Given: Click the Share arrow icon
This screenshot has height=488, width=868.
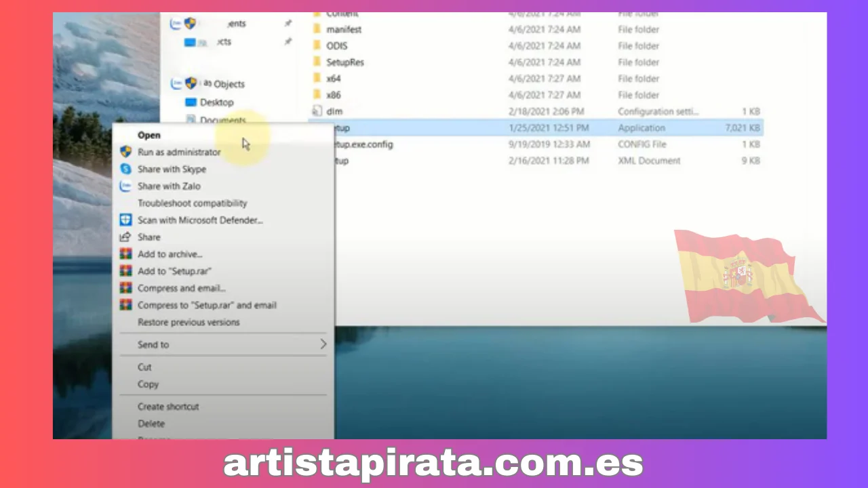Looking at the screenshot, I should (x=125, y=237).
